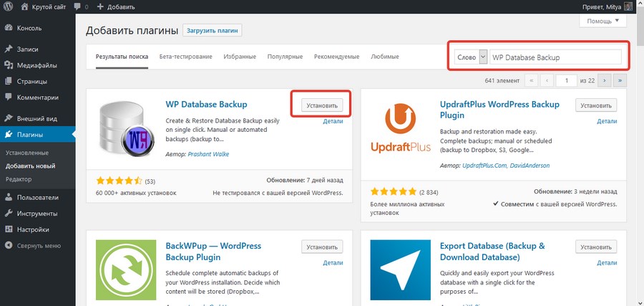Open the Слово search type dropdown
Screen dimensions: 644x306
click(x=471, y=57)
